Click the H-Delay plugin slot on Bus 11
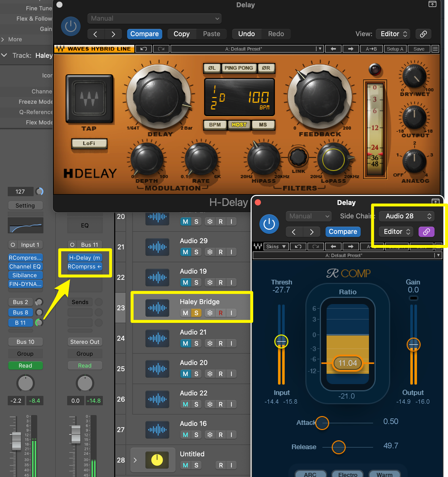The height and width of the screenshot is (477, 448). pos(85,258)
